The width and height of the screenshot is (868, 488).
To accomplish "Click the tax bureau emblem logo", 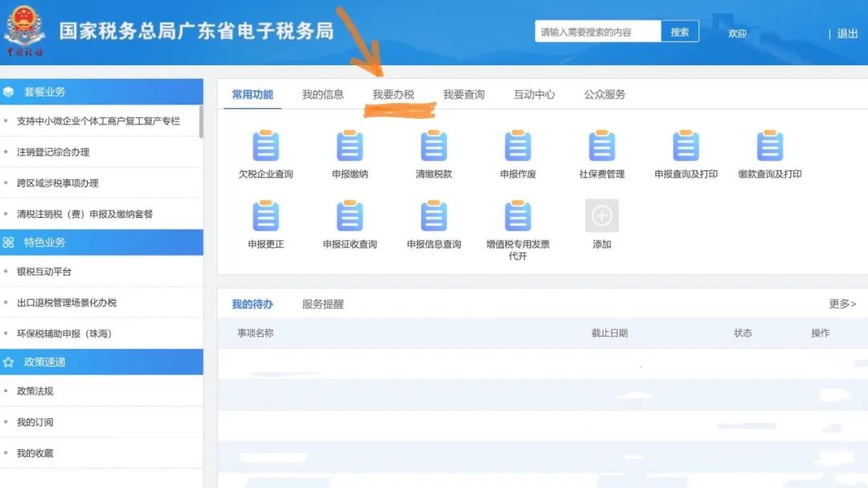I will pyautogui.click(x=24, y=31).
